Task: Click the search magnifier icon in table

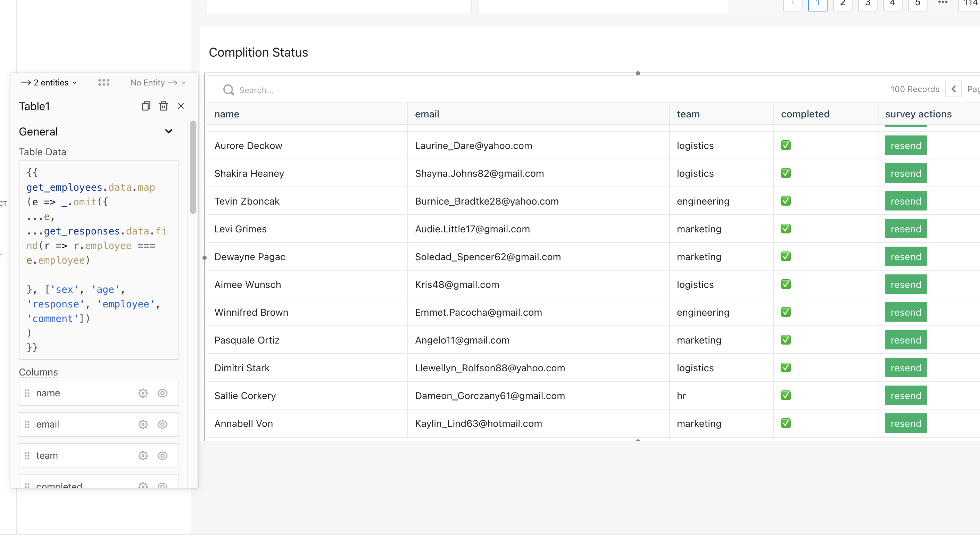Action: pos(229,90)
